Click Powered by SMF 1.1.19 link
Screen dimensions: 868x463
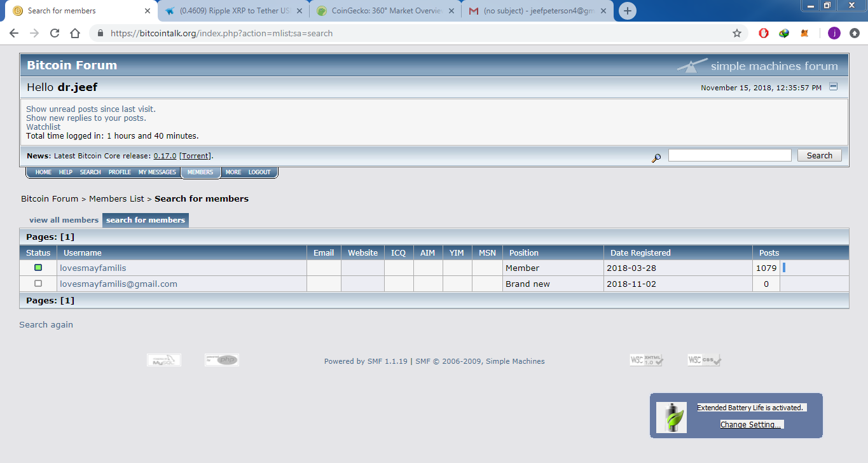[366, 361]
